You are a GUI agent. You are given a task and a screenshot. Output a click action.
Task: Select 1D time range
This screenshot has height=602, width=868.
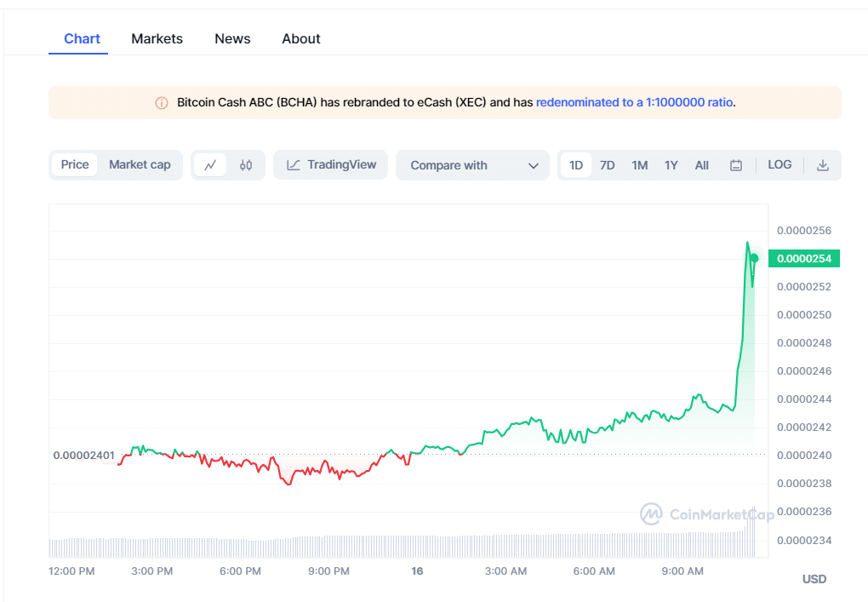point(576,165)
